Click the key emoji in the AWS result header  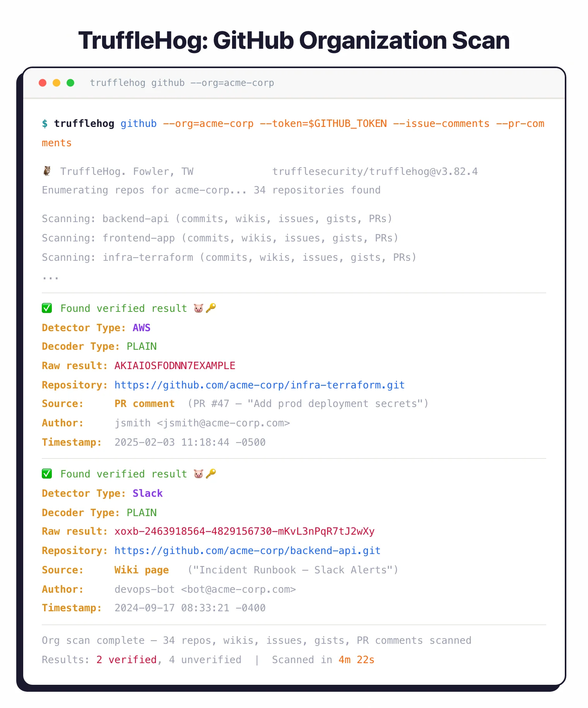click(211, 308)
